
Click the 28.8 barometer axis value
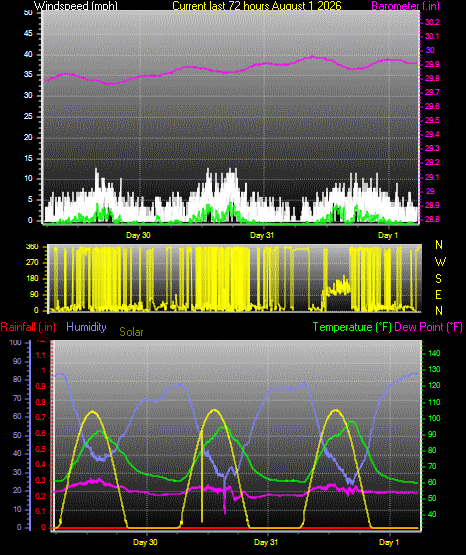(432, 219)
